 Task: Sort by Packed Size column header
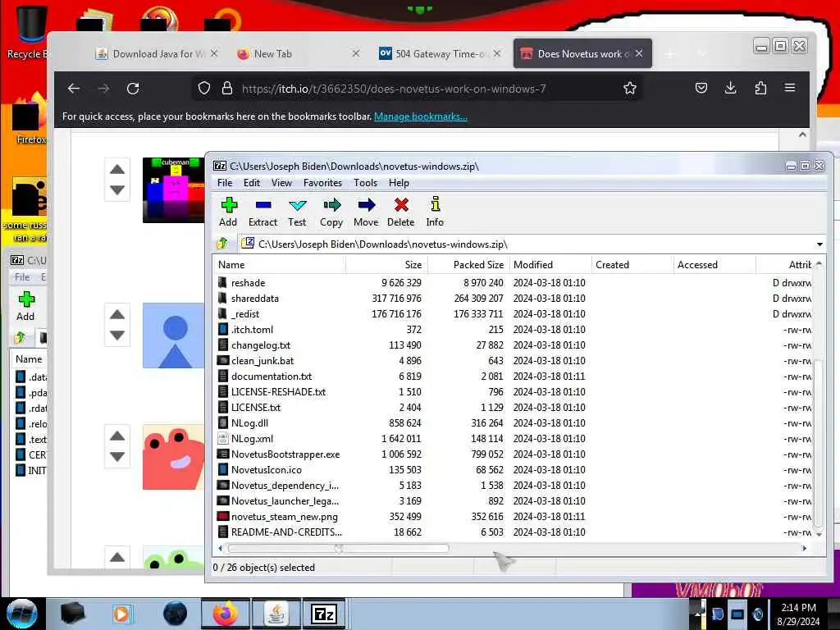[468, 265]
